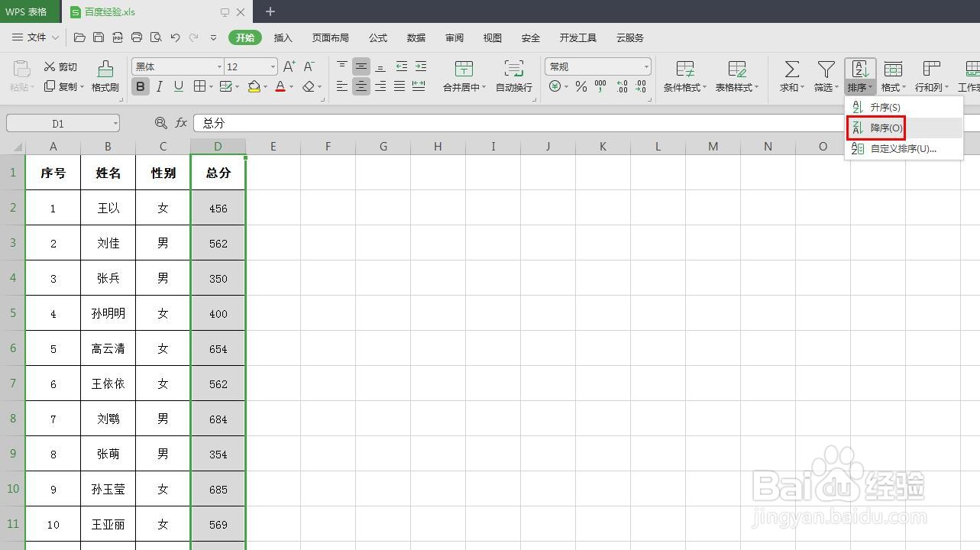Screen dimensions: 980x550
Task: Switch to 审阅 tab
Action: (454, 37)
